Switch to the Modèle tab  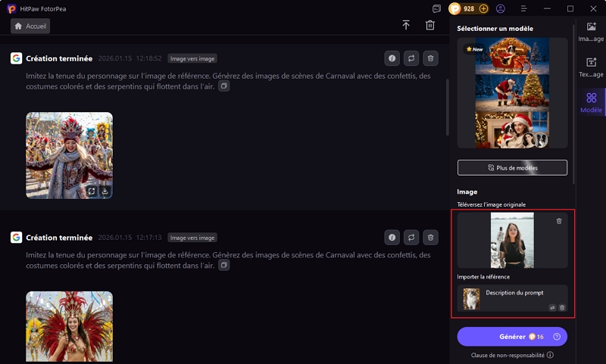(591, 101)
